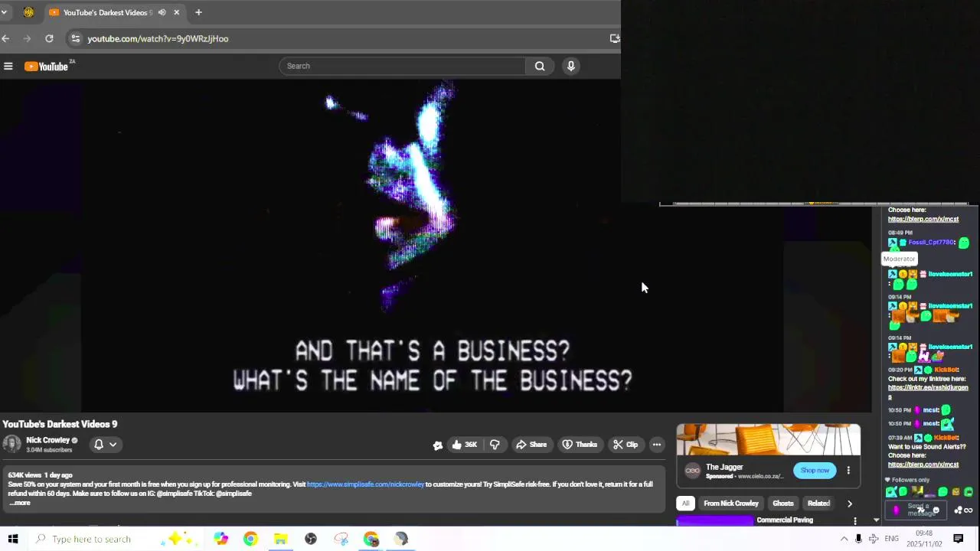
Task: Select the All filter chip
Action: pos(685,504)
